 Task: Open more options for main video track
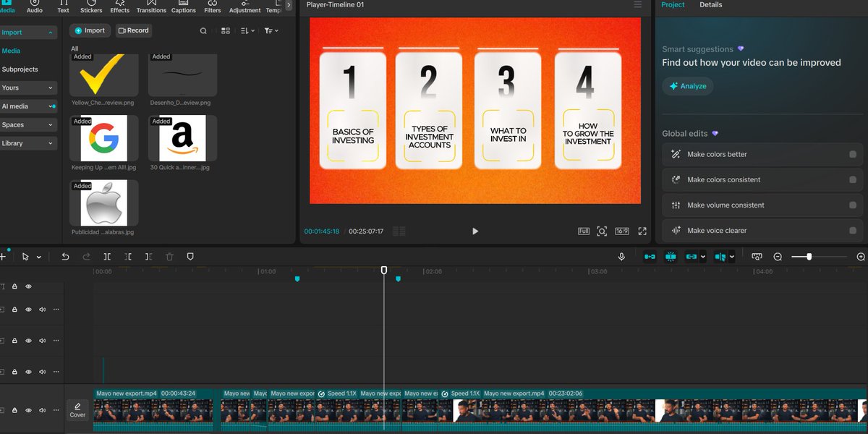(x=56, y=410)
